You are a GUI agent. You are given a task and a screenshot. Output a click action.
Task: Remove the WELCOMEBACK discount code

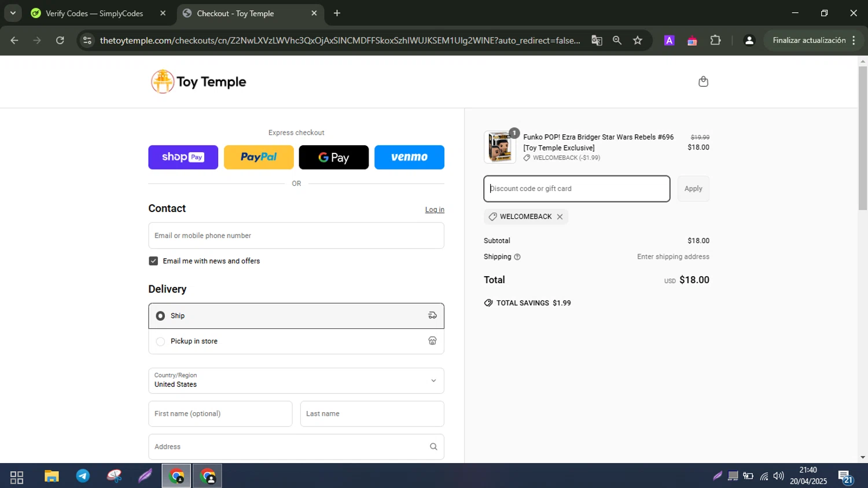coord(560,217)
